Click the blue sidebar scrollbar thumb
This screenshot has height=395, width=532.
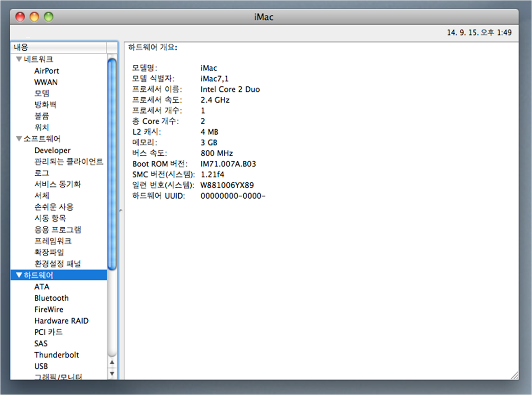point(112,163)
